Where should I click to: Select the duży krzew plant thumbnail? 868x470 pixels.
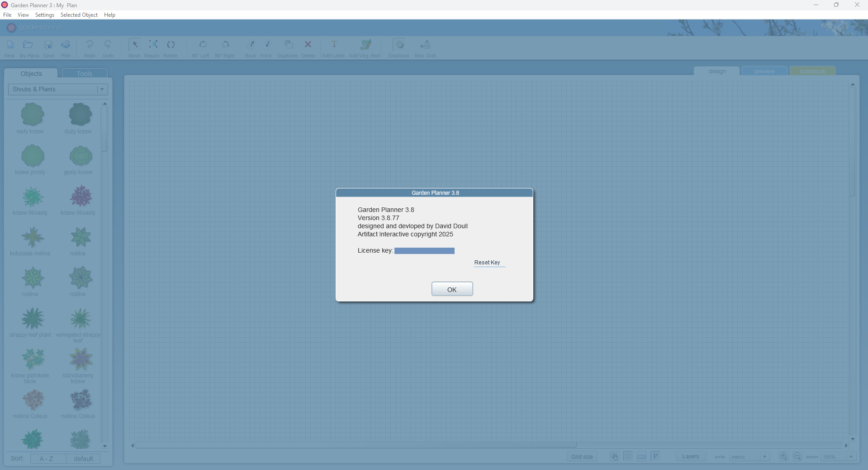tap(81, 114)
